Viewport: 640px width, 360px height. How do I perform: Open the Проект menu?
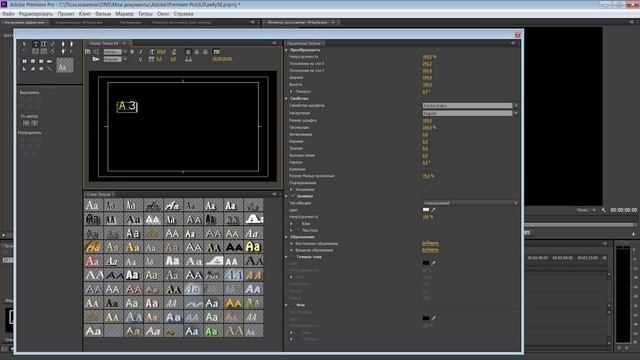pos(66,13)
